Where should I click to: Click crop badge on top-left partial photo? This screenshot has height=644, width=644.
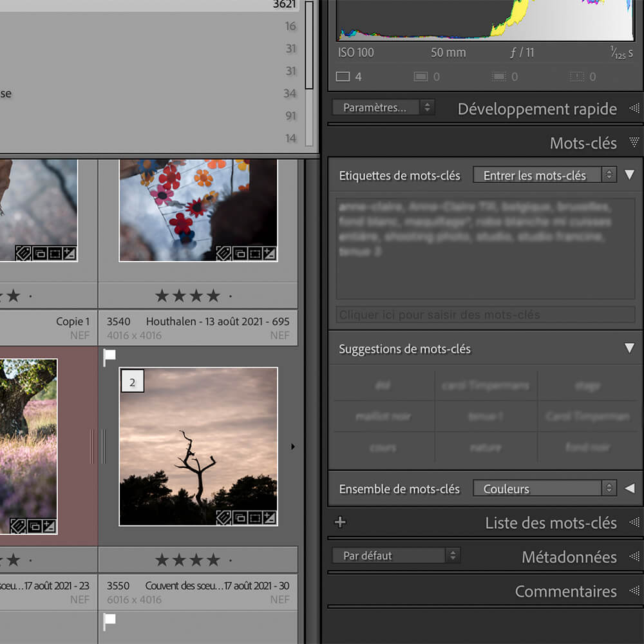(54, 253)
